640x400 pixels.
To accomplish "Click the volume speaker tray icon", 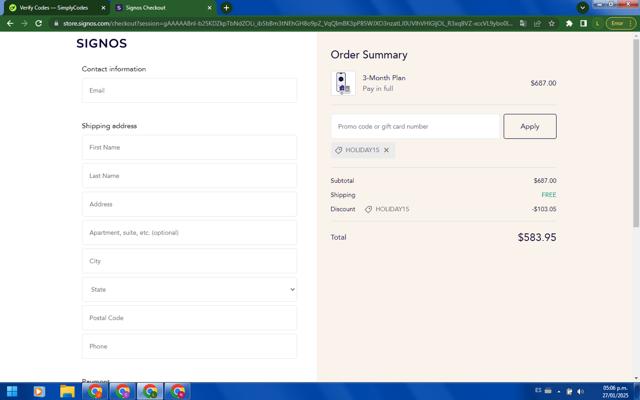I will 580,391.
